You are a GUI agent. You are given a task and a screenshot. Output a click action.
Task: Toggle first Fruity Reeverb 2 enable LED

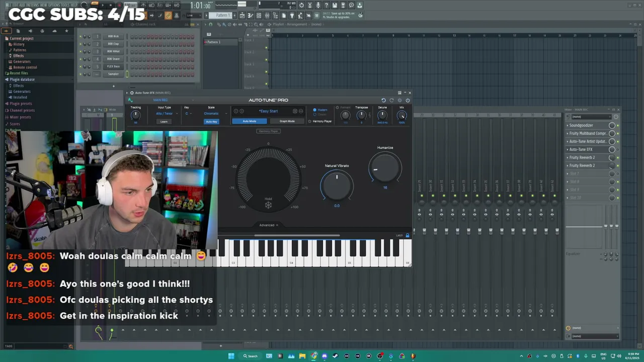[x=618, y=157]
